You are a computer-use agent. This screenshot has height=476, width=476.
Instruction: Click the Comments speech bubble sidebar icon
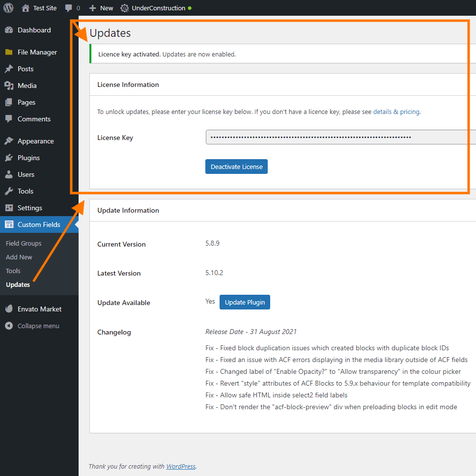tap(9, 119)
